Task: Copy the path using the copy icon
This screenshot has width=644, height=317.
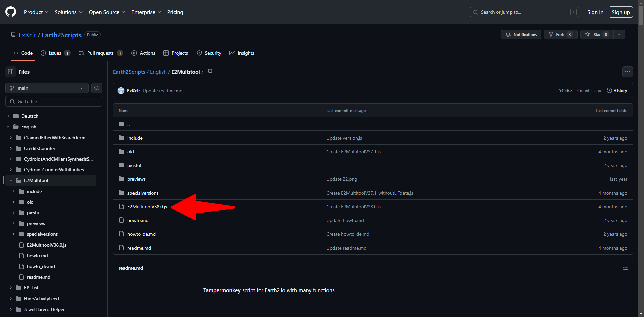Action: point(209,72)
